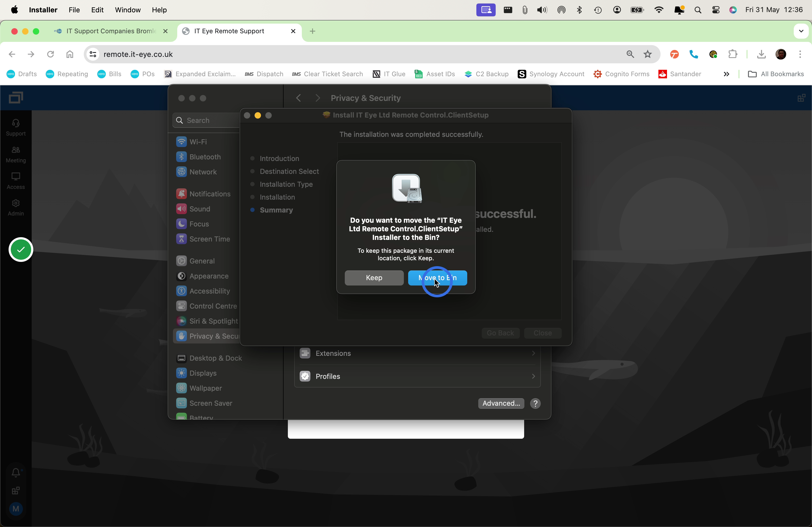Select Screen Saver in settings sidebar

[x=225, y=403]
